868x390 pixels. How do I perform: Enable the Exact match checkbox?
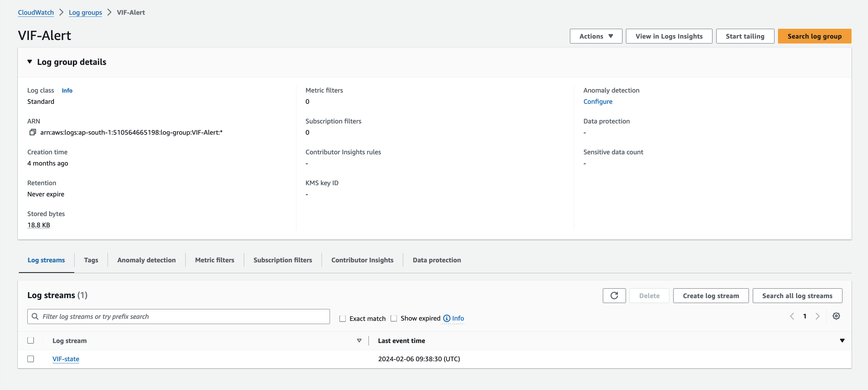point(342,318)
